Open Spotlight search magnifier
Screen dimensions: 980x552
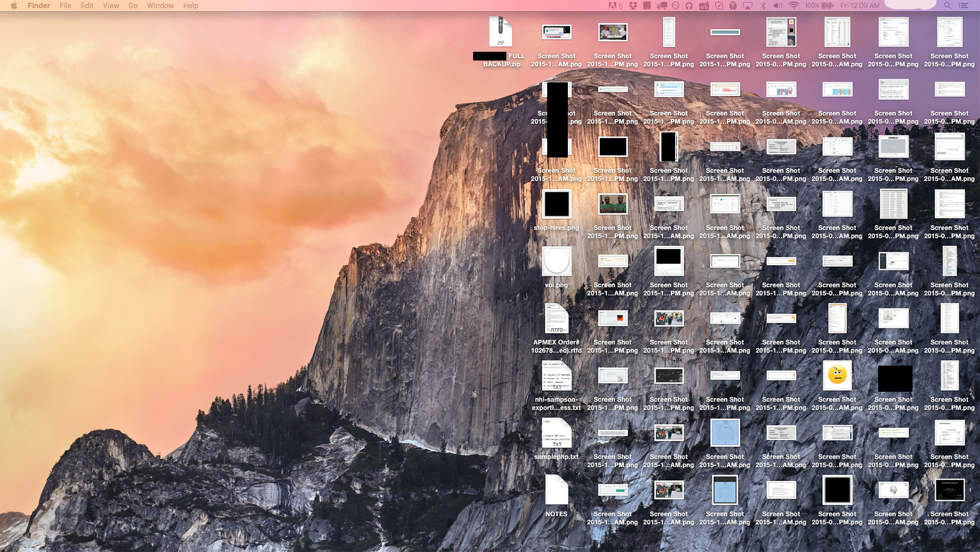coord(947,5)
